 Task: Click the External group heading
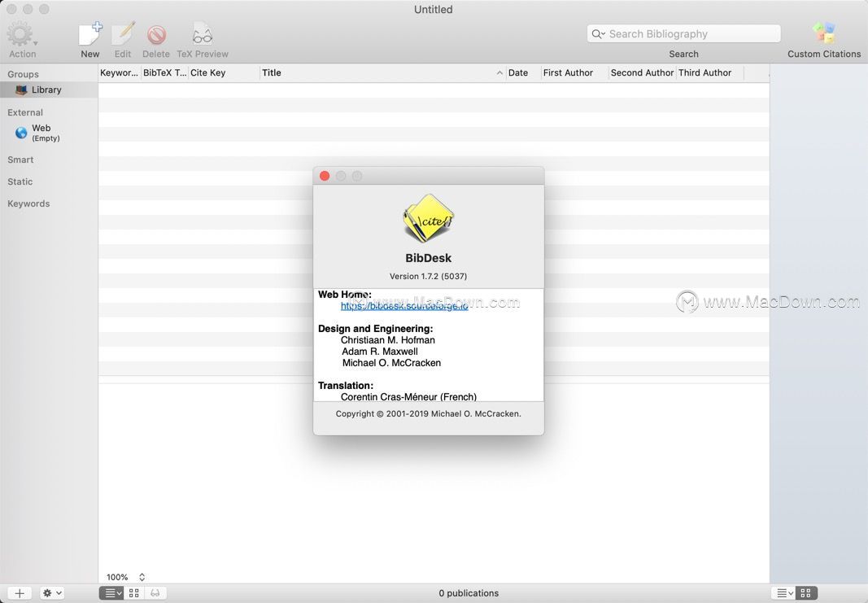25,112
